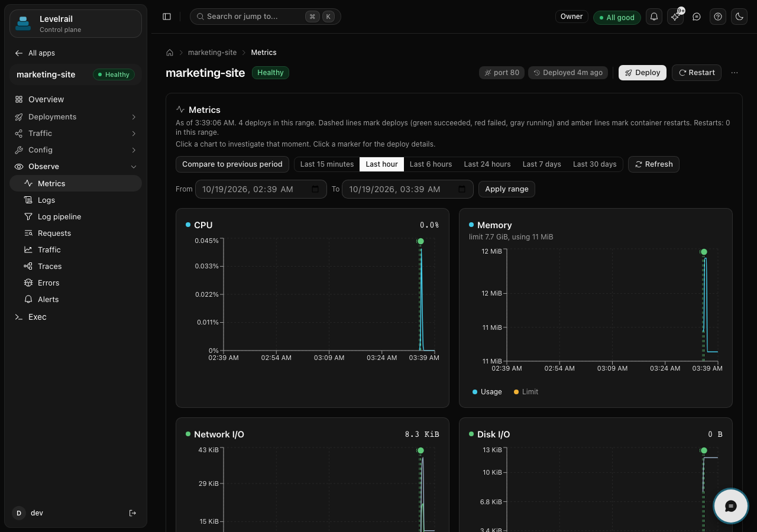
Task: Click the CPU chart title
Action: tap(203, 225)
